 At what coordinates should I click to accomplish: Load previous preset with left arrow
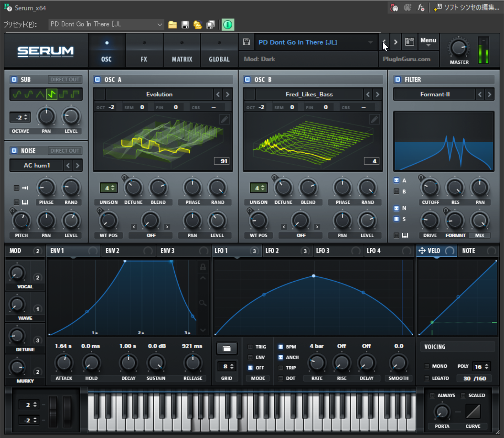click(x=384, y=42)
